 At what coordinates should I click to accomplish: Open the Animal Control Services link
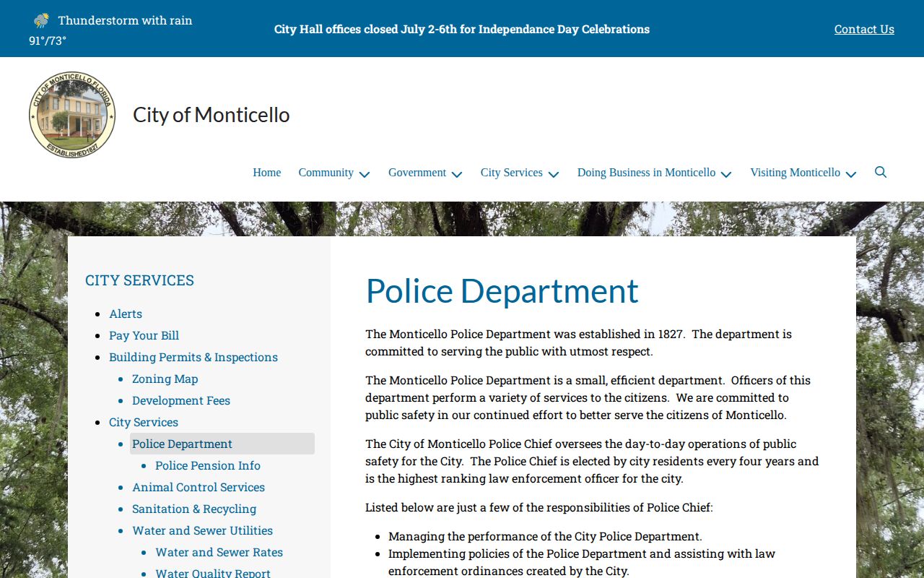(x=199, y=487)
